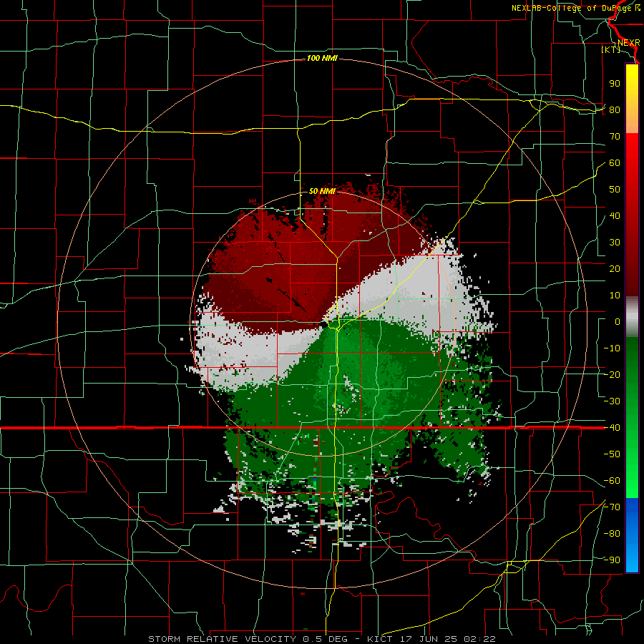Select the -70 value on velocity scale
The height and width of the screenshot is (644, 644).
(612, 507)
